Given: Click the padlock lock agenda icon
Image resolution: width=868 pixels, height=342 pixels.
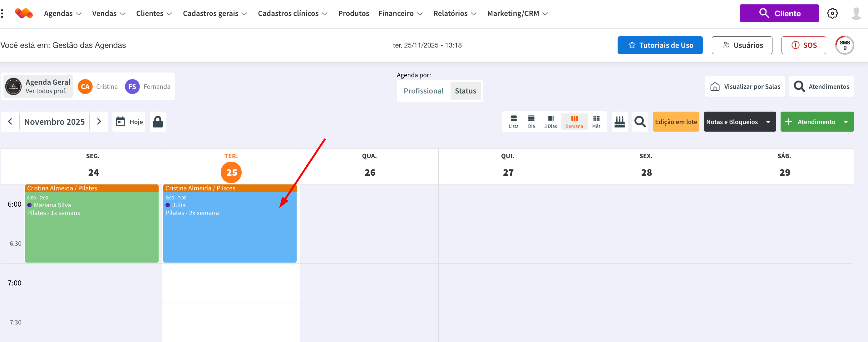Looking at the screenshot, I should tap(157, 122).
